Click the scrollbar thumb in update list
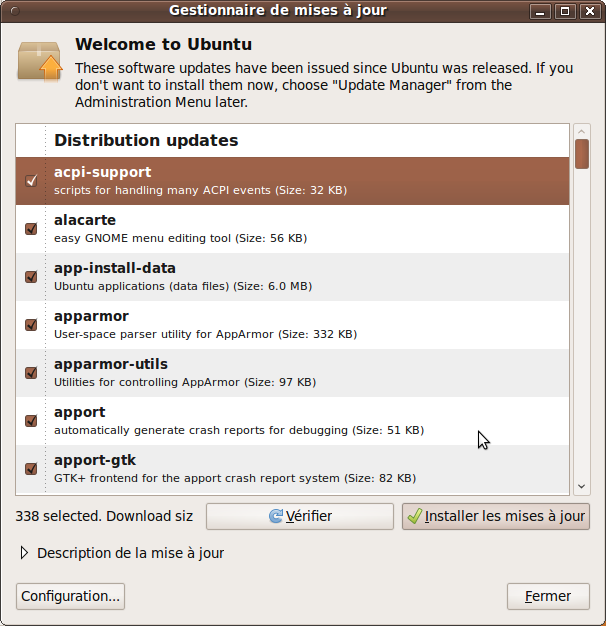This screenshot has width=606, height=626. pos(581,154)
